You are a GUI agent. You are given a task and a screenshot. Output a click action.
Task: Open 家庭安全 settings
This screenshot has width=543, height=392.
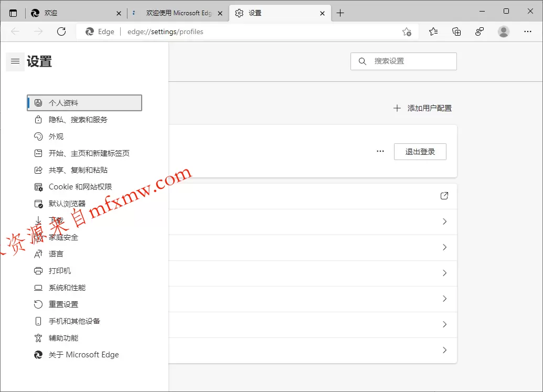pyautogui.click(x=84, y=238)
